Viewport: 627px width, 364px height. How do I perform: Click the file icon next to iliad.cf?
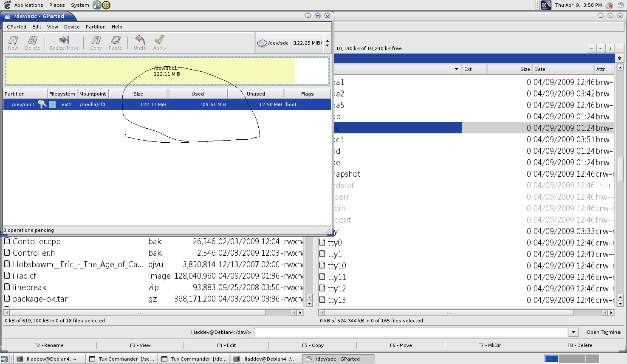(x=7, y=276)
